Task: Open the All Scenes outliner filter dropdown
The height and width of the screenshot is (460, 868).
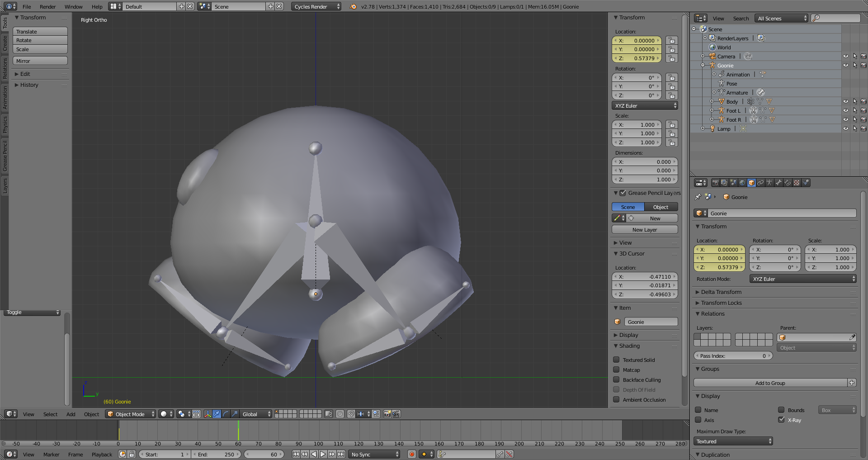Action: 782,18
